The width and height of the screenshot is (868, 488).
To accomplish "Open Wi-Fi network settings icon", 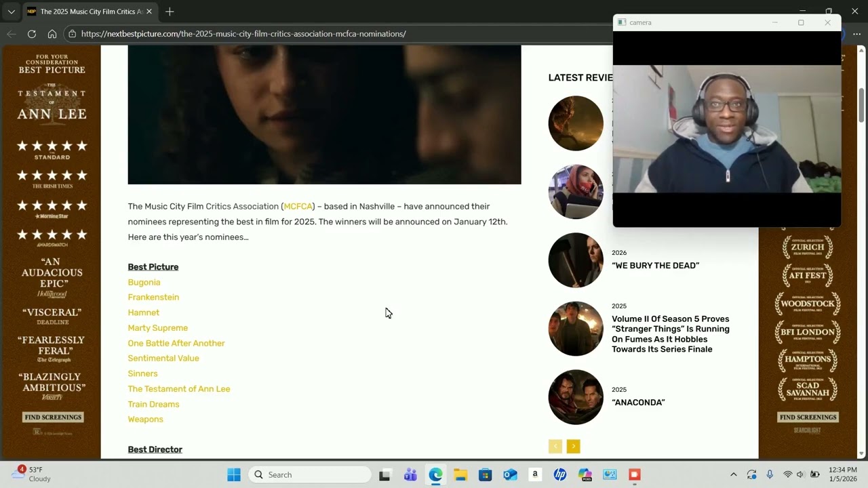I will [x=787, y=474].
